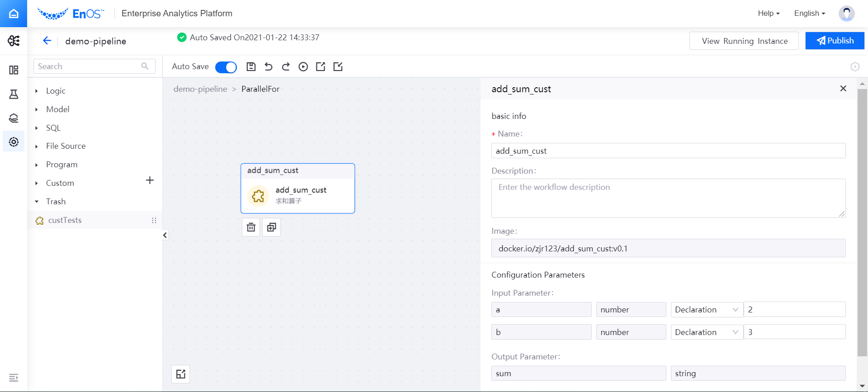Duplicate the add_sum_cust node with copy icon
The image size is (868, 392).
[272, 227]
